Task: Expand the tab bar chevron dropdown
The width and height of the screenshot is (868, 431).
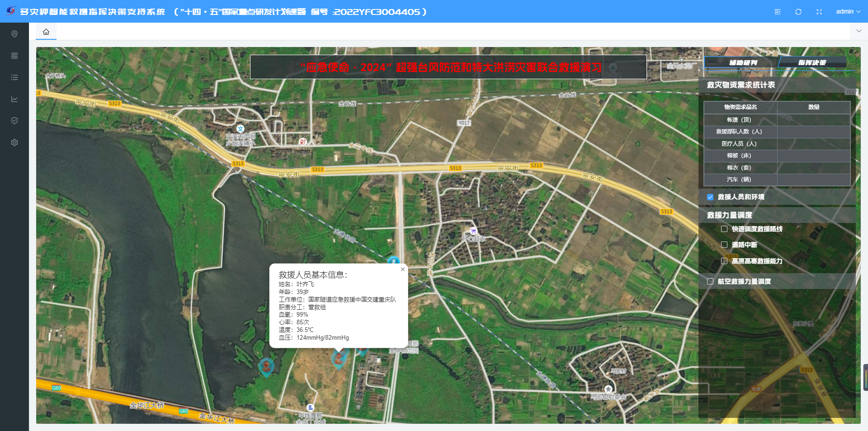Action: click(859, 31)
